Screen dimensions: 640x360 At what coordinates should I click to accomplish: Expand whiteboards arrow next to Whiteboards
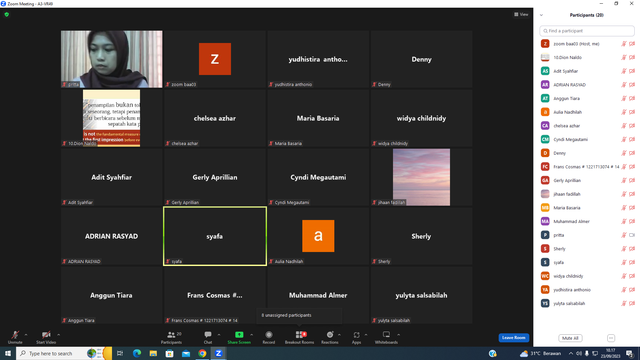398,335
